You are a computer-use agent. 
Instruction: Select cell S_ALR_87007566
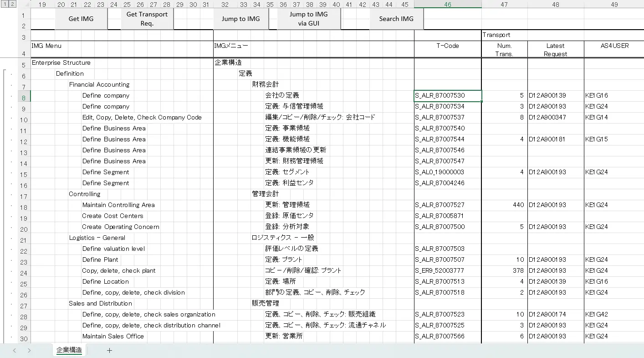coord(448,337)
